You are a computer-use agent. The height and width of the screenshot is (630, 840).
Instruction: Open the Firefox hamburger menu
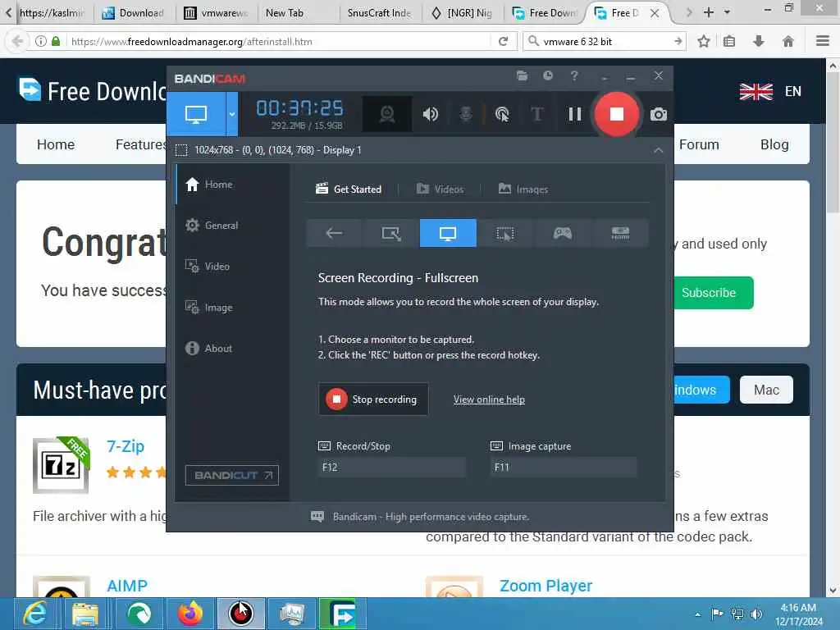point(823,41)
